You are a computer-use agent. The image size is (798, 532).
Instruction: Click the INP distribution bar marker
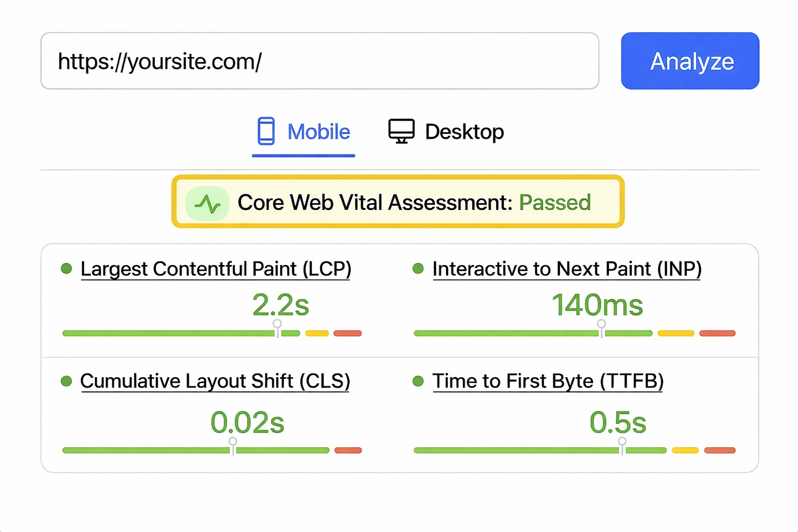(x=602, y=328)
